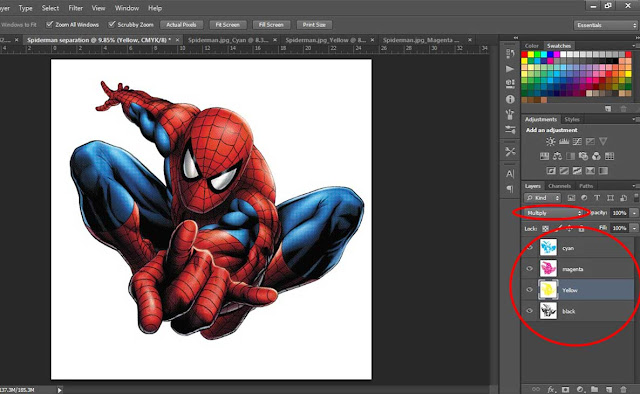Add a Color Lookup adjustment
The width and height of the screenshot is (640, 394).
[x=609, y=156]
